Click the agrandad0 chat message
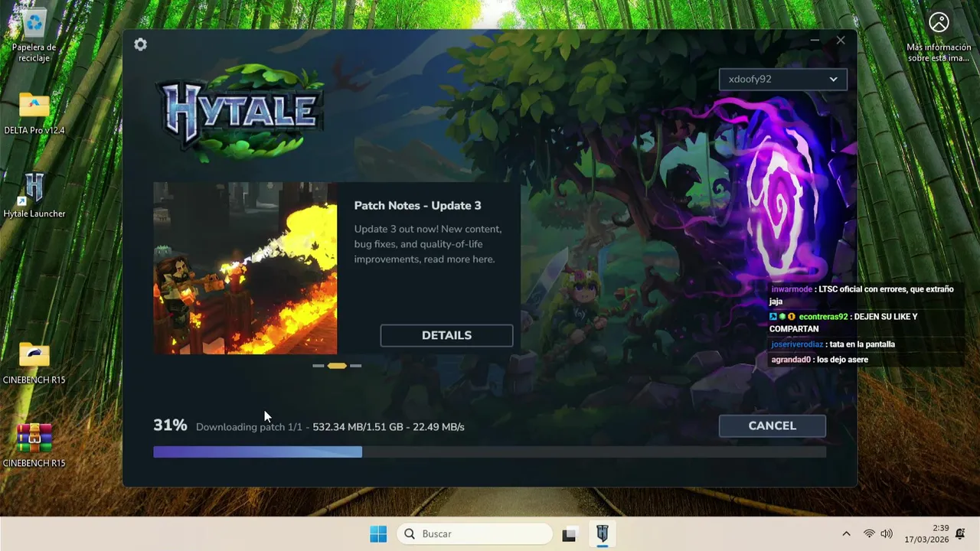The image size is (980, 551). click(819, 360)
